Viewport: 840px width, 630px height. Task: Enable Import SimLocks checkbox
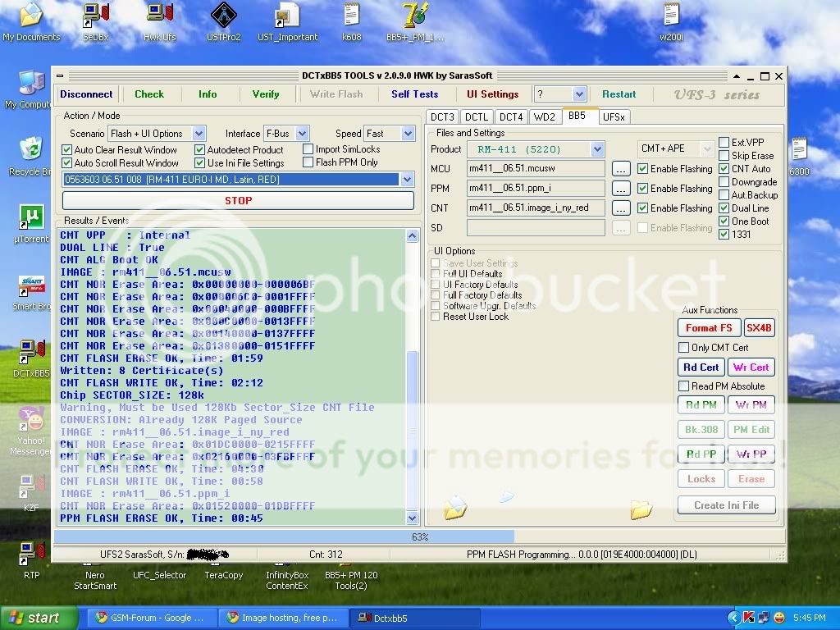308,149
